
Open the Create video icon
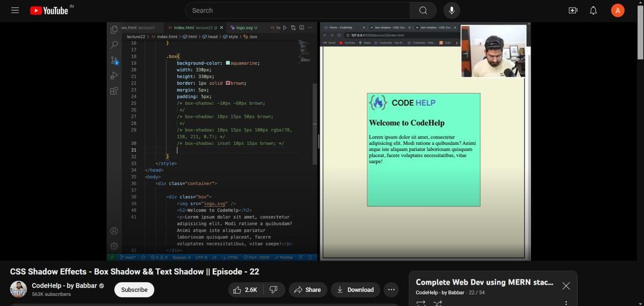pyautogui.click(x=573, y=11)
